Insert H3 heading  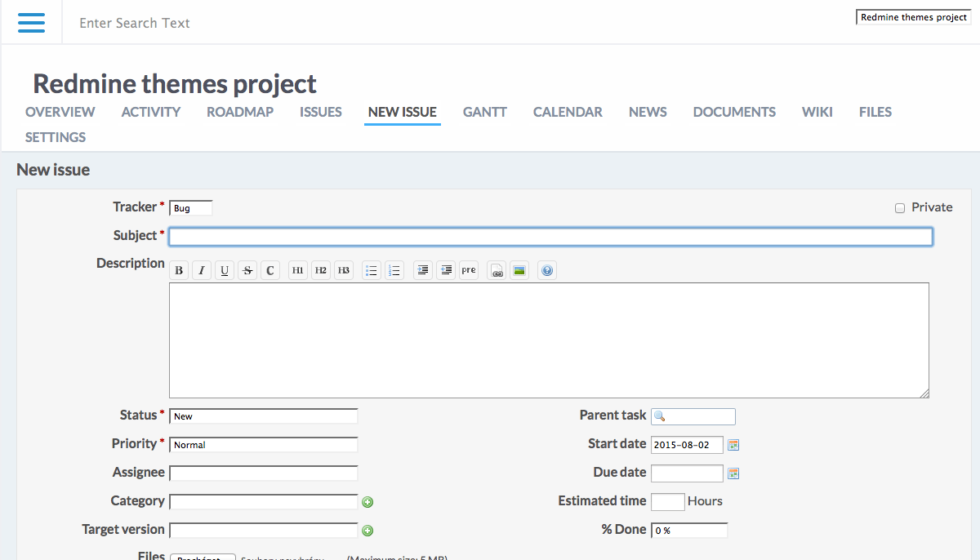pyautogui.click(x=344, y=270)
